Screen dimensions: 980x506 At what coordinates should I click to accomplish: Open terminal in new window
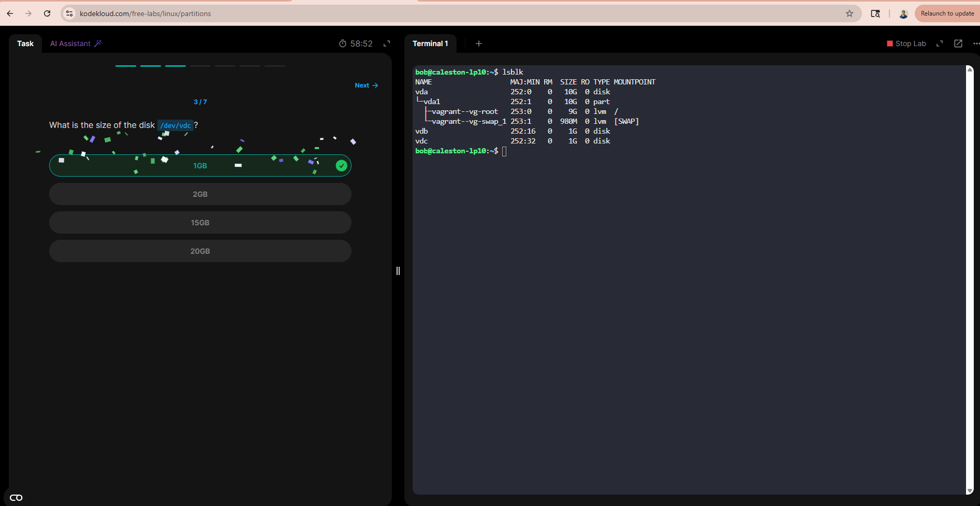958,44
